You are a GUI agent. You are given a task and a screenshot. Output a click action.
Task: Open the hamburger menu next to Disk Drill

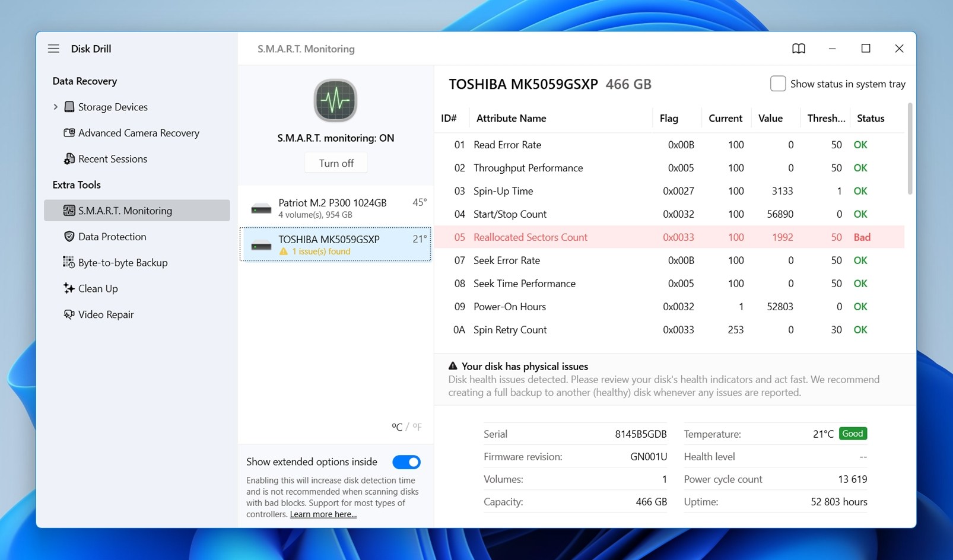(x=53, y=49)
